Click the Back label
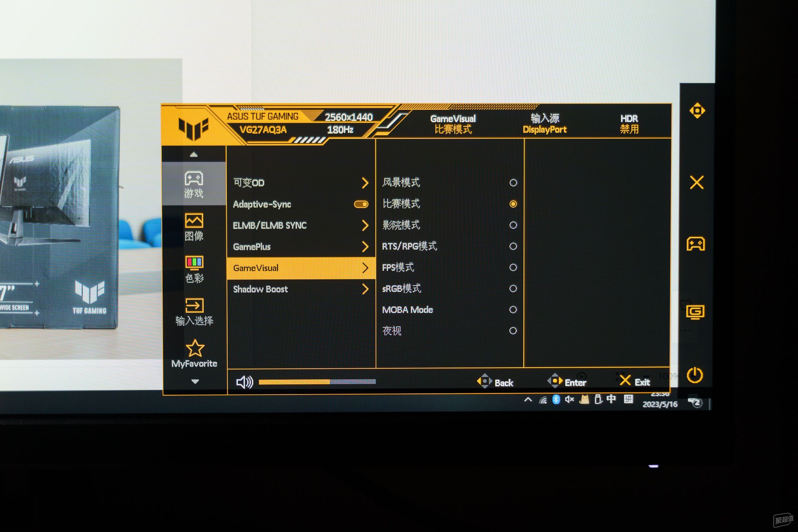The width and height of the screenshot is (798, 532). [x=504, y=383]
